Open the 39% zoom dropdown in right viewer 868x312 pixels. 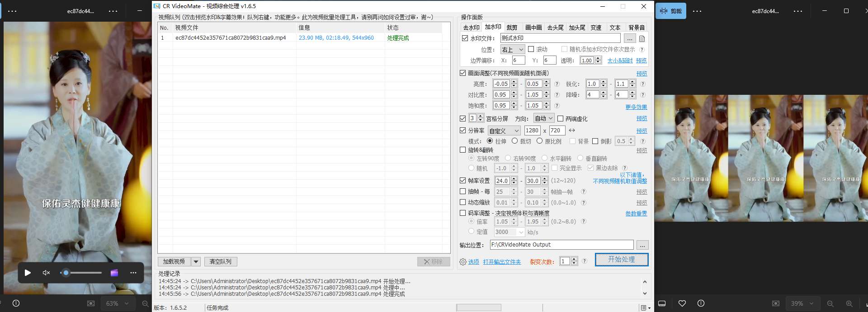tap(802, 303)
